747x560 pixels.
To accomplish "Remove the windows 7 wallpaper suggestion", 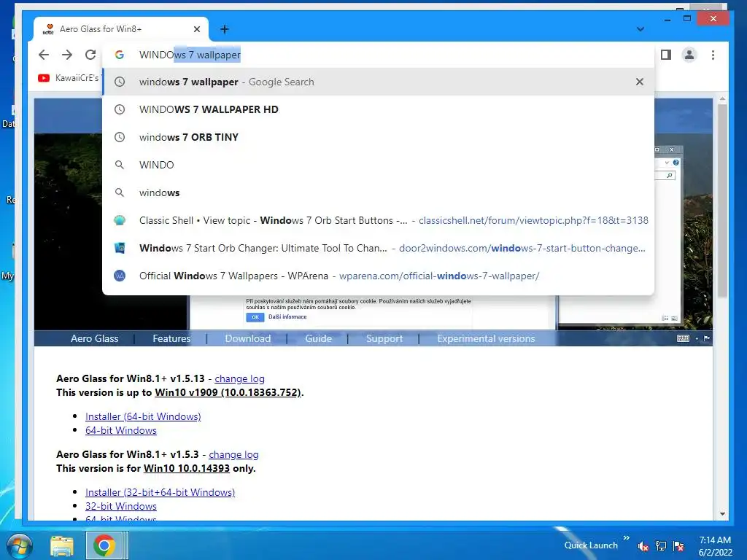I will (639, 82).
